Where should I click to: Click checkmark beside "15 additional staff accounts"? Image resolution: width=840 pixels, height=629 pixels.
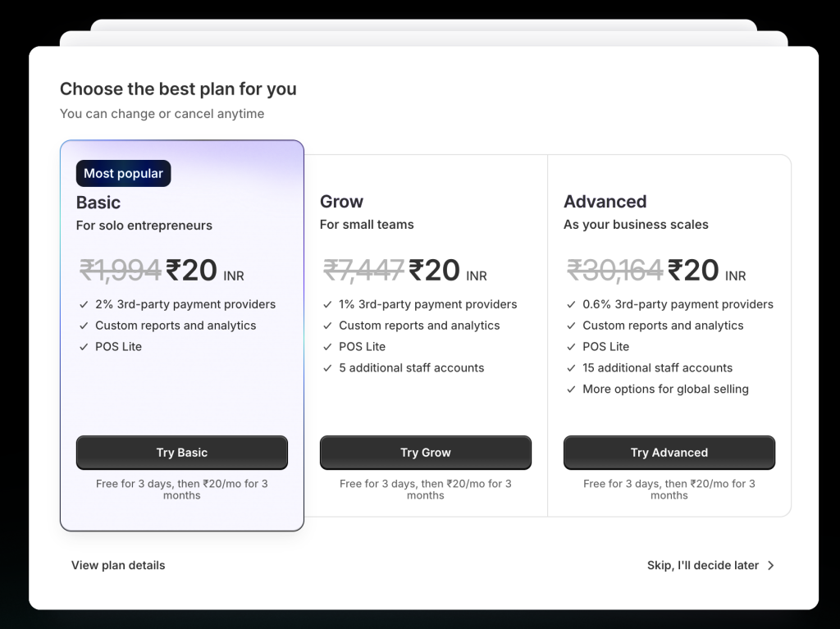pos(570,368)
